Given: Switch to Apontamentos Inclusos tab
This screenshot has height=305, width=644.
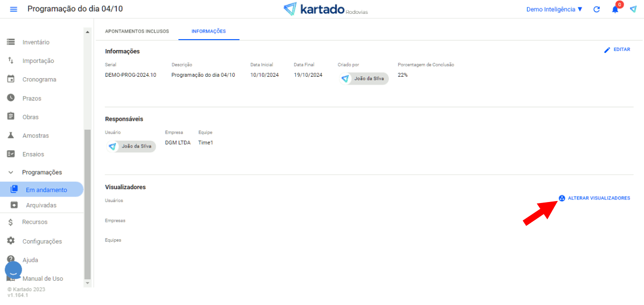Looking at the screenshot, I should pos(137,31).
